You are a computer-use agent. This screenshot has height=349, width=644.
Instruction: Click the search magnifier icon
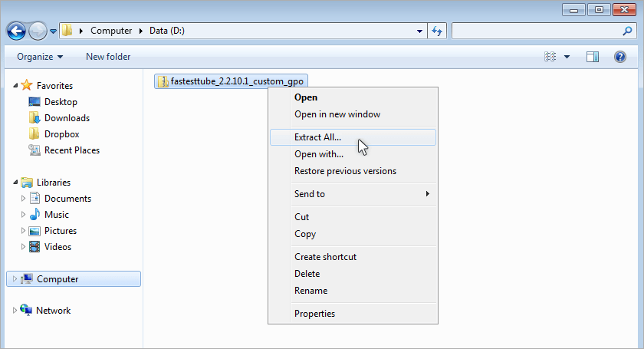626,31
